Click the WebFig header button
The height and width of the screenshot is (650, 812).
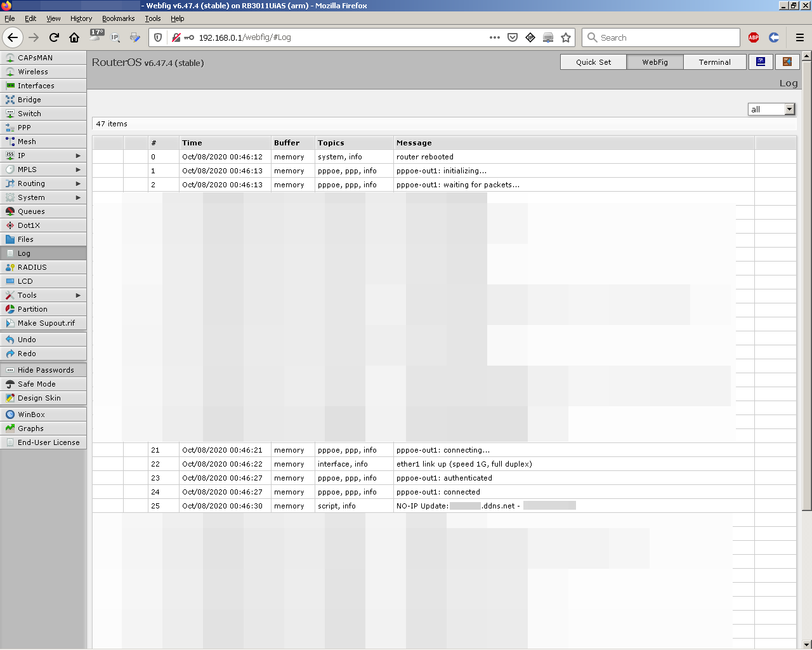655,62
